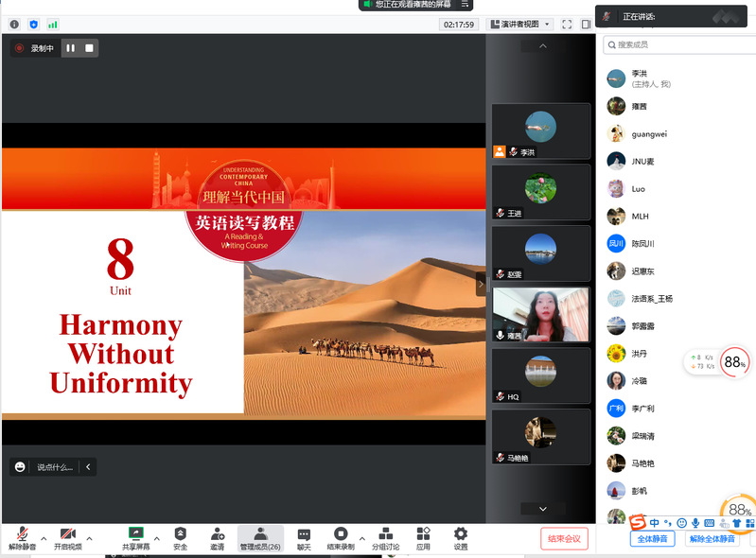Open 设置 settings gear
The image size is (756, 558).
[461, 538]
